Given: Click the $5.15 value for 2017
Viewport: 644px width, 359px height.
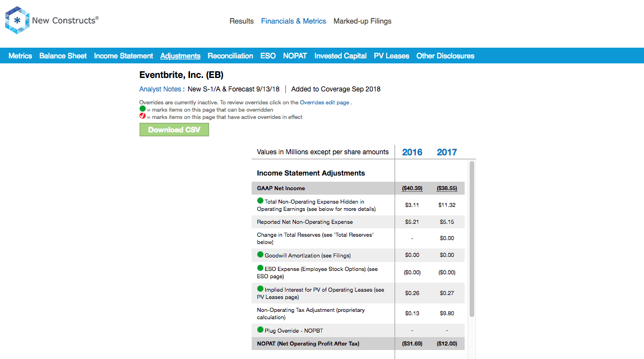Looking at the screenshot, I should click(447, 222).
